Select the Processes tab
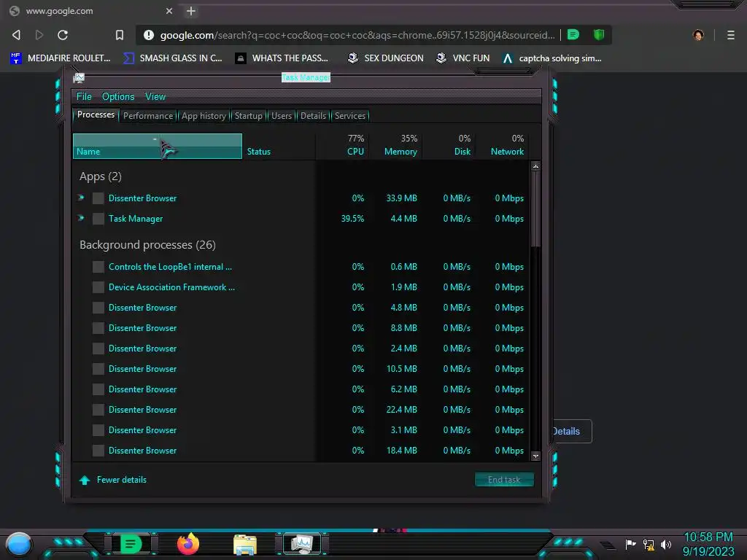The height and width of the screenshot is (560, 747). point(96,114)
